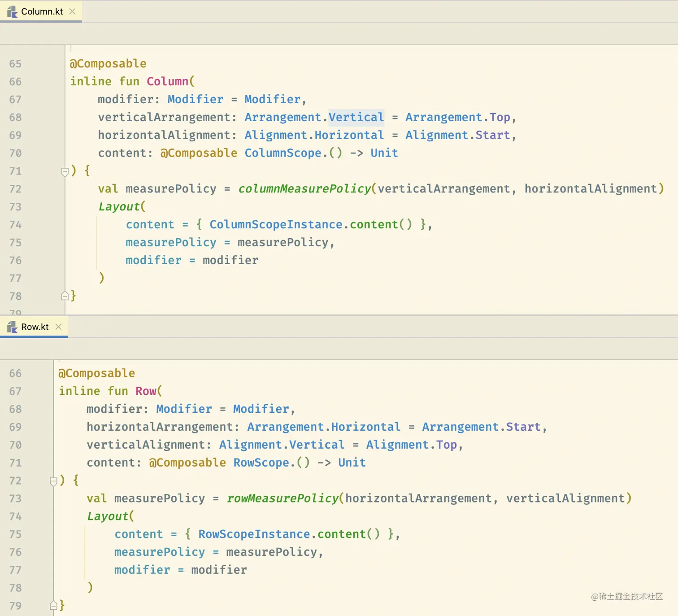Click 'Layout' call in Column.kt

[x=119, y=207]
